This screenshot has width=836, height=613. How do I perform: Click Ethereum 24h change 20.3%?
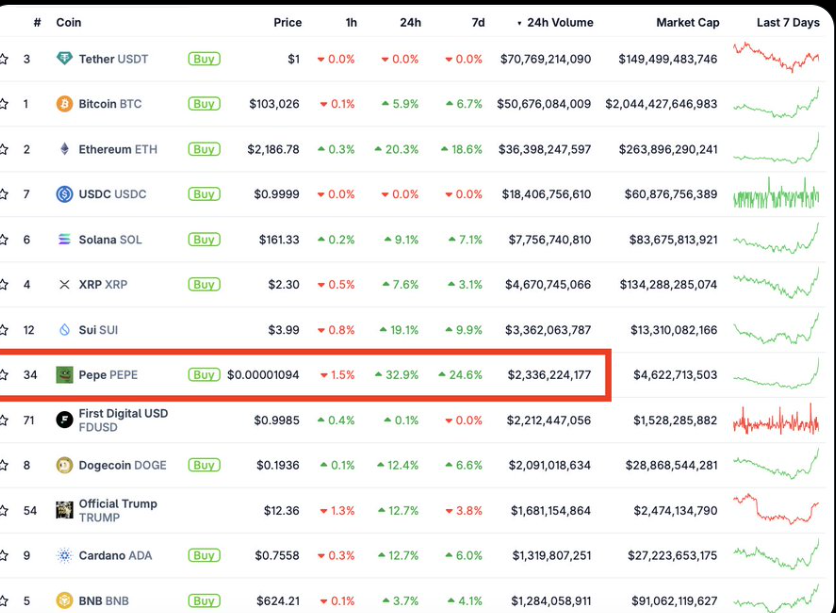point(397,149)
